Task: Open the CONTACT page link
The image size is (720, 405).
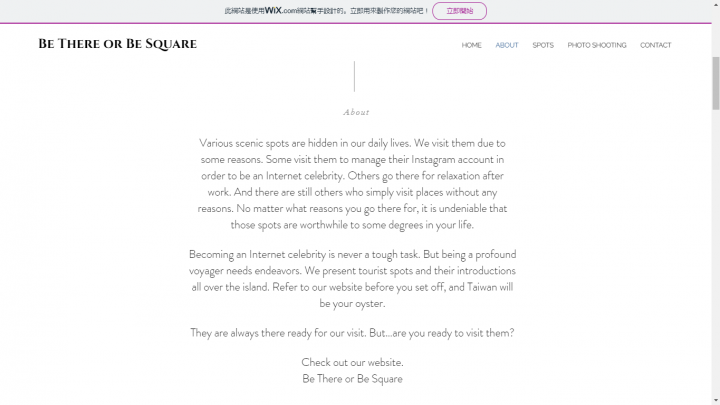Action: [x=655, y=45]
